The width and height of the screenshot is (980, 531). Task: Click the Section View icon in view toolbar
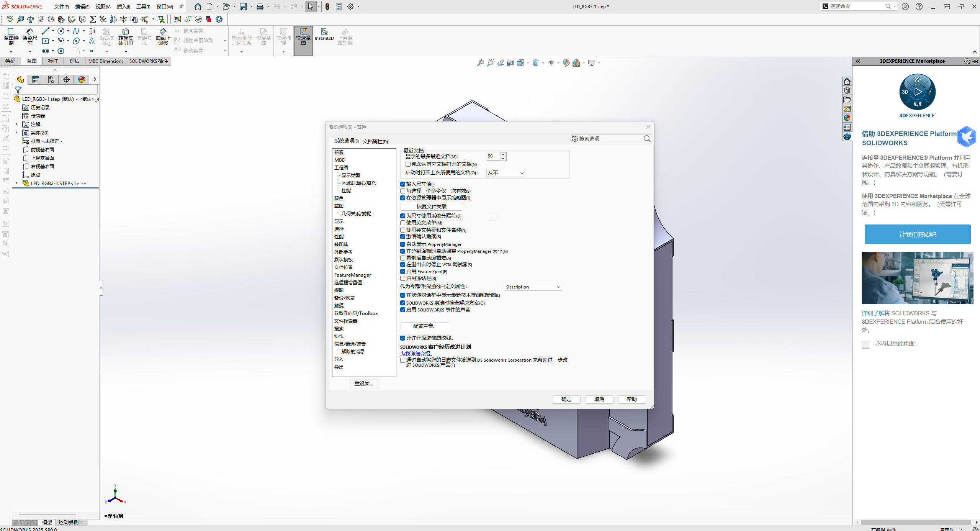tap(510, 63)
